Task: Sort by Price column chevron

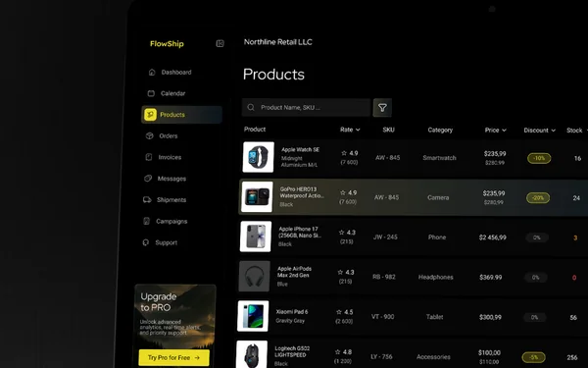Action: tap(504, 131)
